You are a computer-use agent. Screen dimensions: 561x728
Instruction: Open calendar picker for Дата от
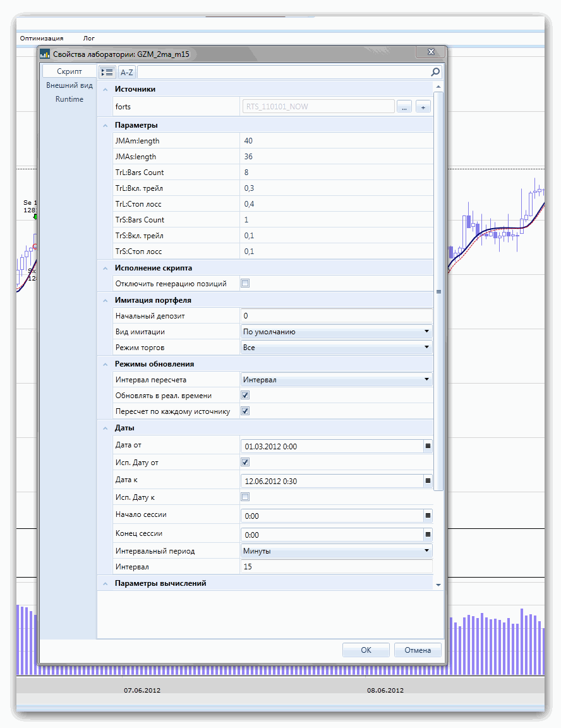(x=428, y=446)
